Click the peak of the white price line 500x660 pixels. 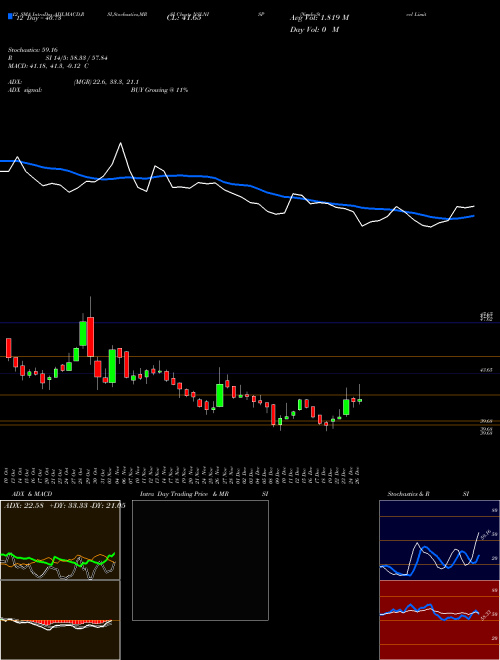121,143
